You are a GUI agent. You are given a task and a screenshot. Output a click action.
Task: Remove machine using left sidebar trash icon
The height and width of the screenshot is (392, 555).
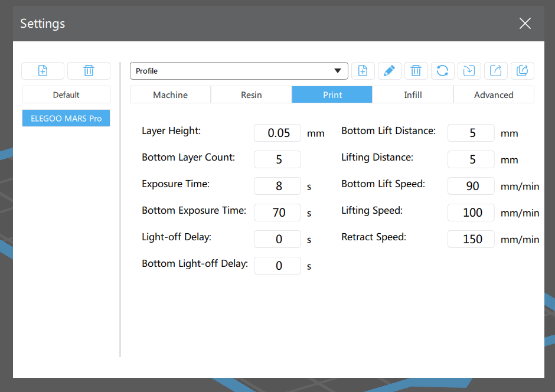89,71
